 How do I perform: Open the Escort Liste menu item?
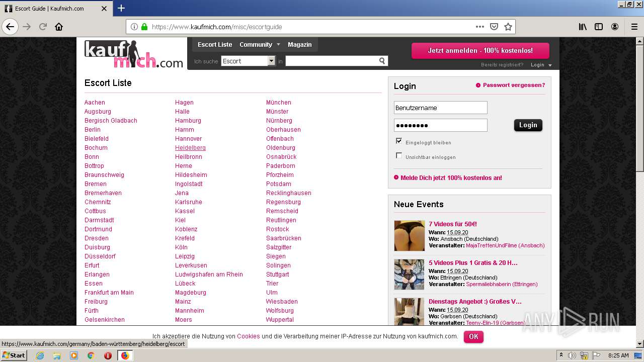click(x=215, y=44)
